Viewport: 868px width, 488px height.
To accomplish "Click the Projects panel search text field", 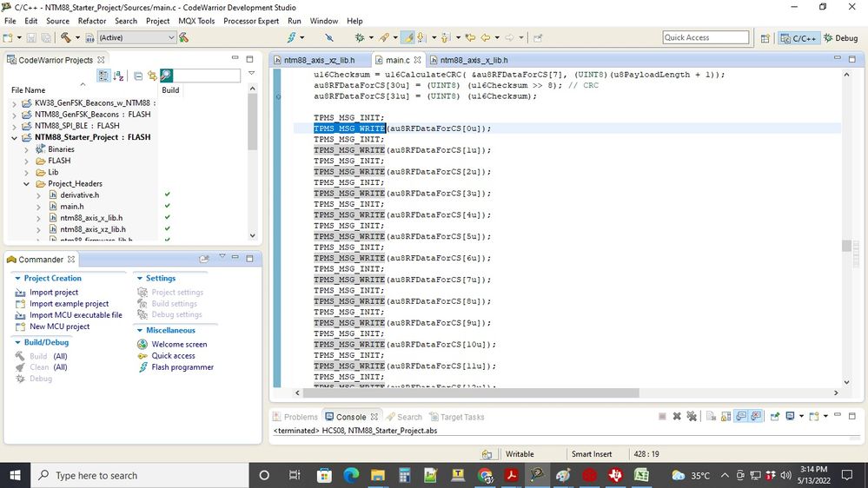I will coord(207,76).
